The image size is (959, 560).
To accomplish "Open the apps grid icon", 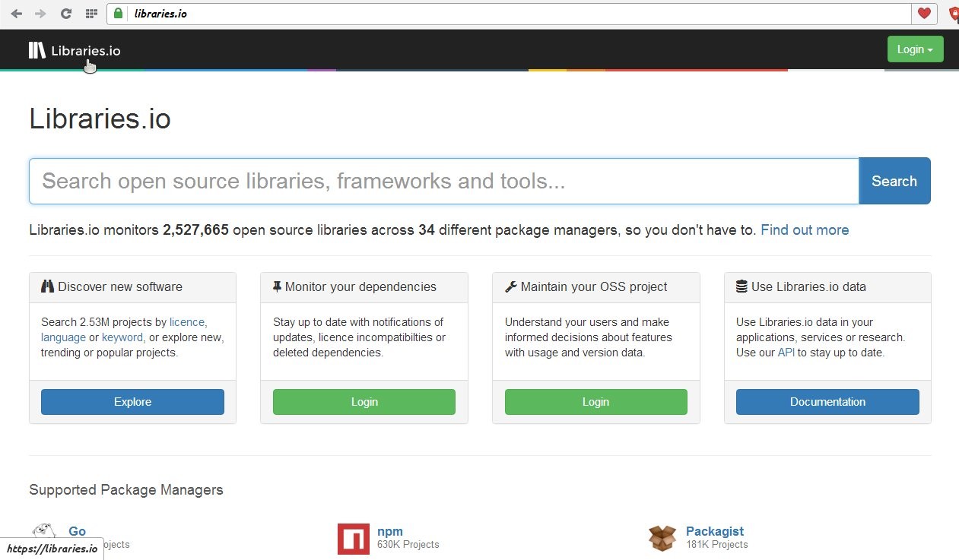I will pyautogui.click(x=91, y=14).
